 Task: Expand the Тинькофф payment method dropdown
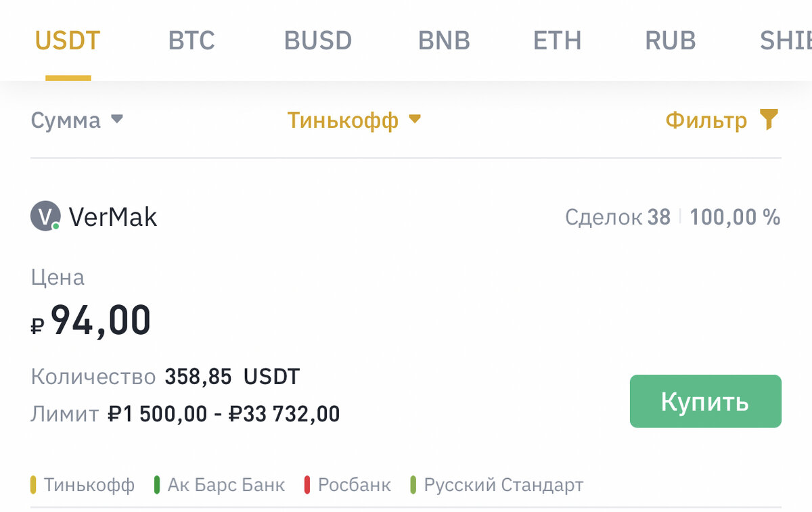pyautogui.click(x=352, y=120)
